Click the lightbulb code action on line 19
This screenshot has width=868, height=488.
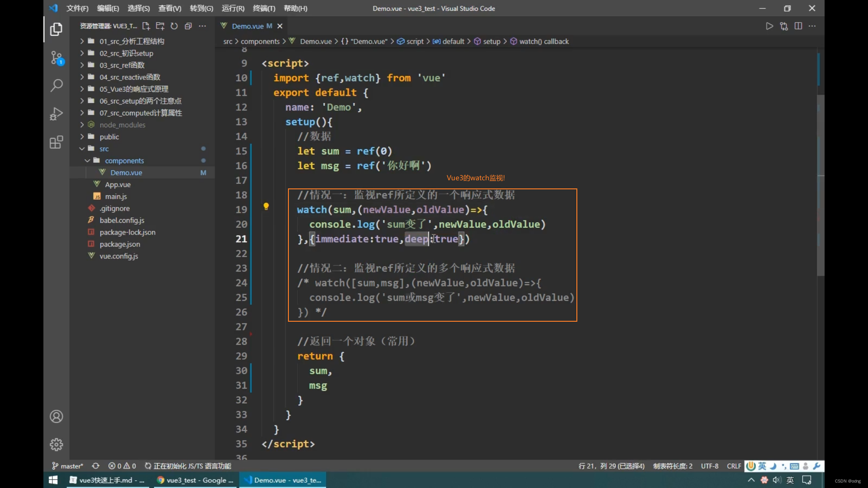coord(266,206)
